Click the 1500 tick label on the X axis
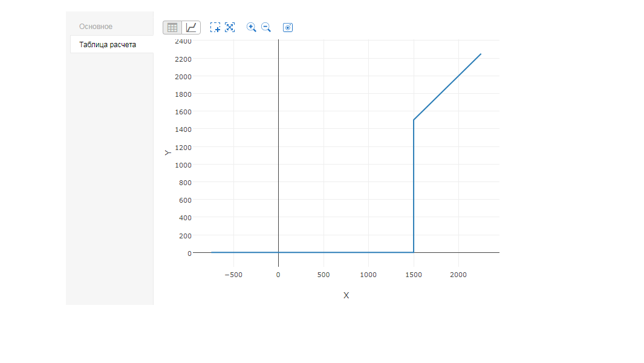The width and height of the screenshot is (644, 363). [414, 275]
